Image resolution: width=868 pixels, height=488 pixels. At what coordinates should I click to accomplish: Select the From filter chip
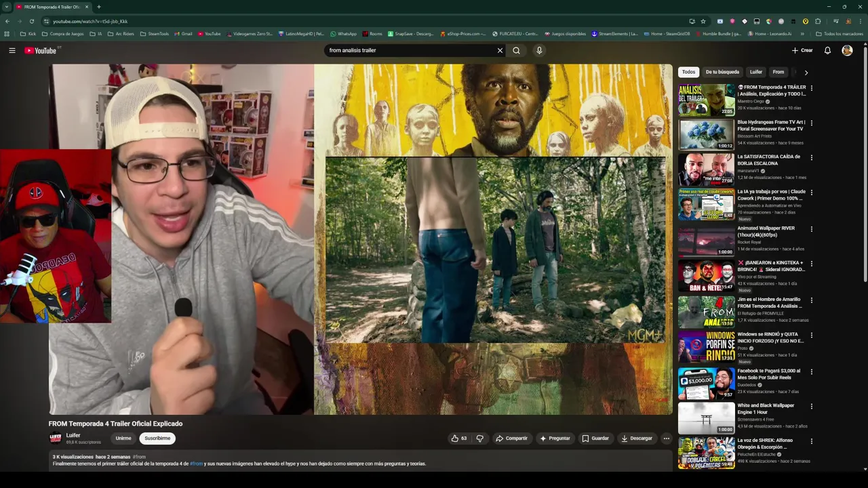point(778,72)
